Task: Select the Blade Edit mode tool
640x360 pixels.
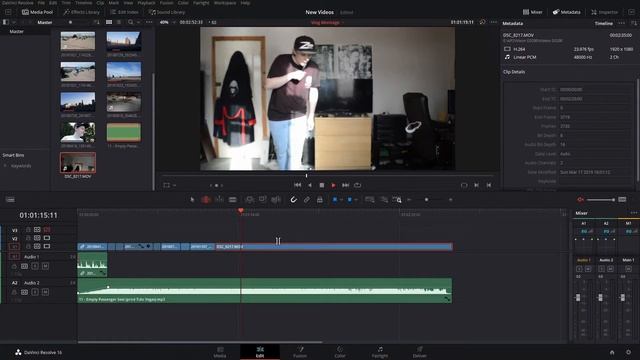Action: (233, 200)
